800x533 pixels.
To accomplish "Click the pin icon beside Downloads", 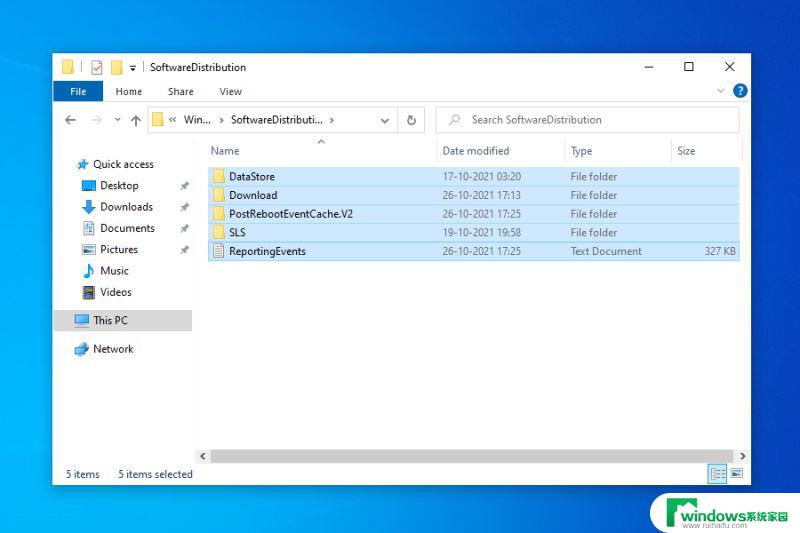I will [185, 207].
